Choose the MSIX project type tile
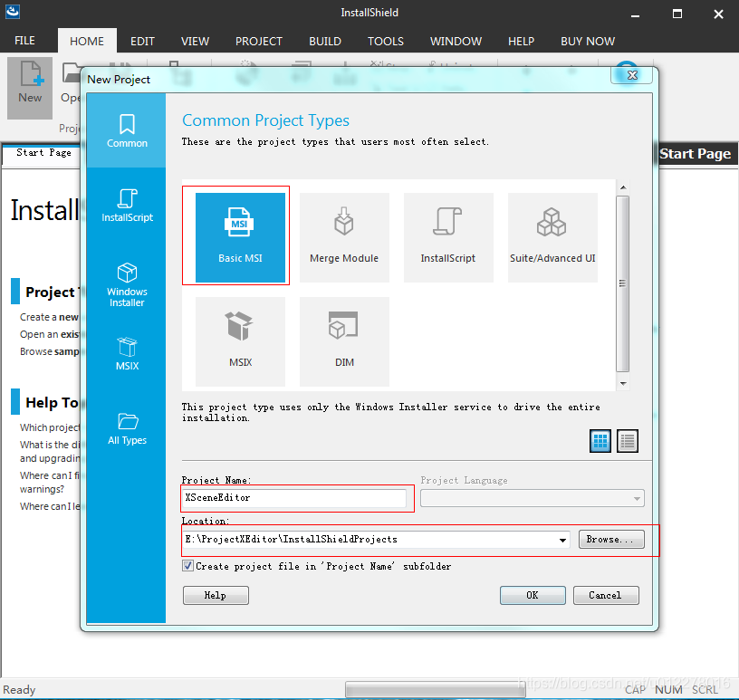739x700 pixels. [240, 341]
